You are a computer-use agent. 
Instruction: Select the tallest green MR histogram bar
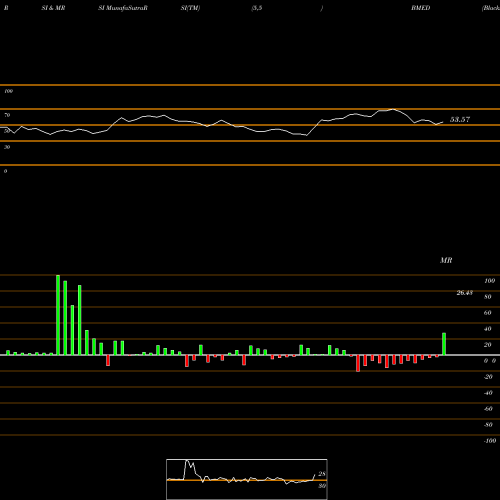[58, 315]
